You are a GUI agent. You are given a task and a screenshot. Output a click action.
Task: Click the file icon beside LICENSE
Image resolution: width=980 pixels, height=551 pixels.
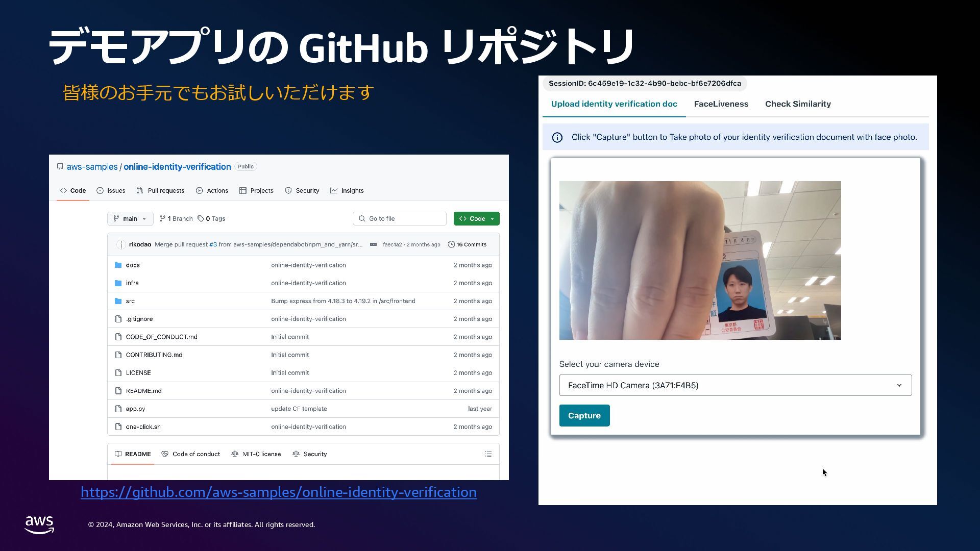118,373
